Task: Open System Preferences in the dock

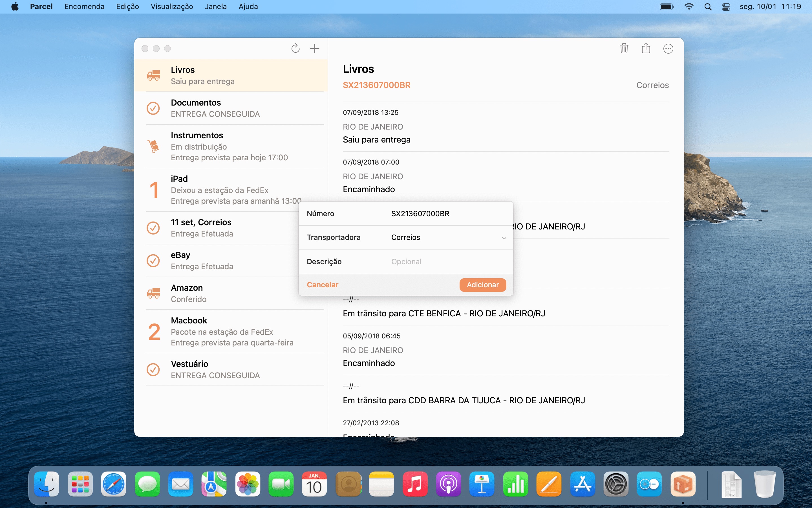Action: [616, 484]
